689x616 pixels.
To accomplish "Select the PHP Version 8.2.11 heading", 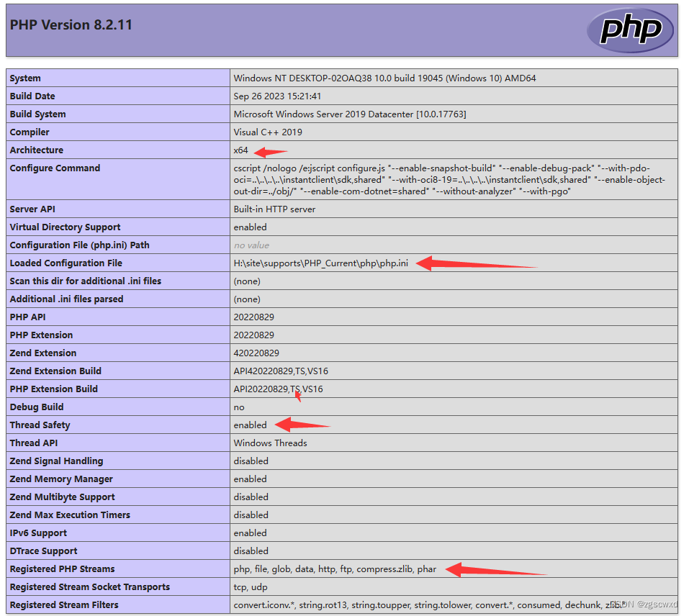I will 71,25.
